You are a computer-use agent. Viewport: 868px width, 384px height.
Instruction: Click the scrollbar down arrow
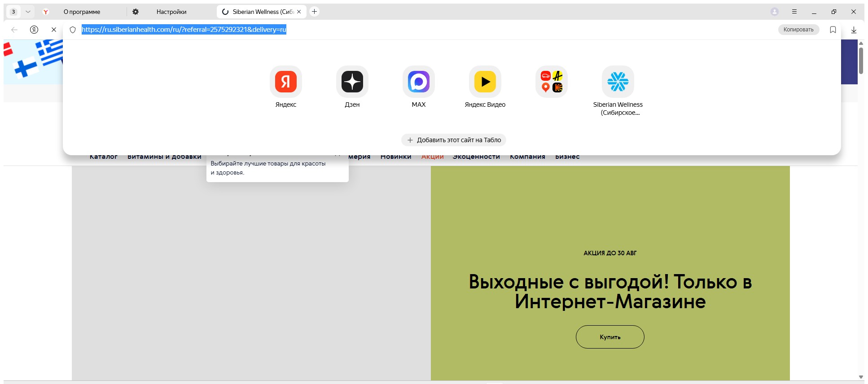coord(861,377)
